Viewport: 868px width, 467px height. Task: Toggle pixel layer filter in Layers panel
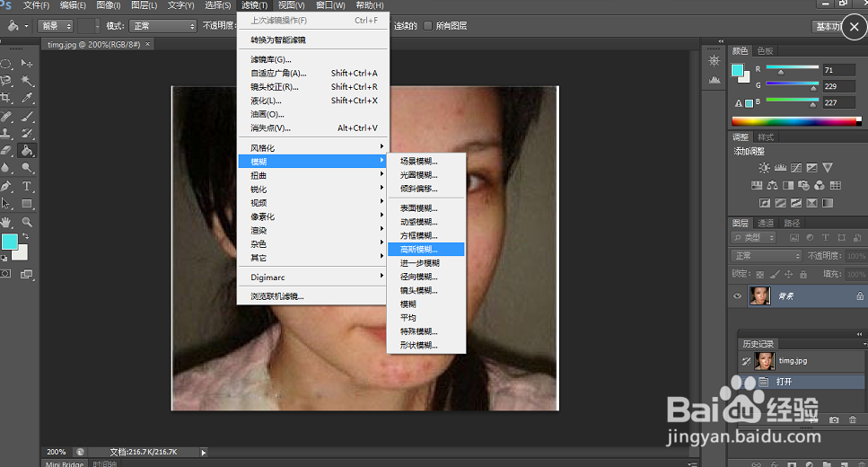[794, 238]
